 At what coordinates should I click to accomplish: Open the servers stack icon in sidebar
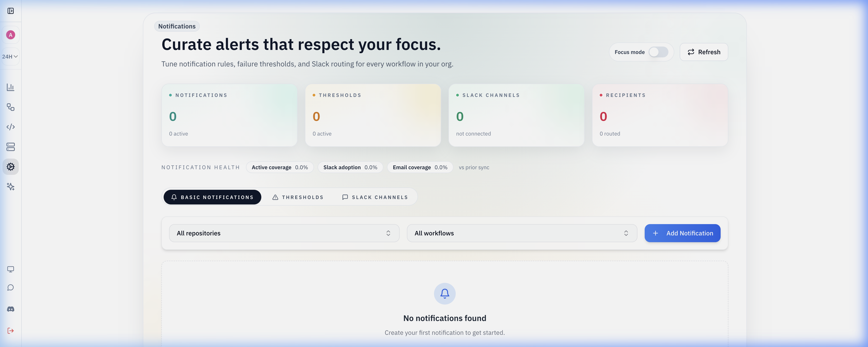[10, 147]
